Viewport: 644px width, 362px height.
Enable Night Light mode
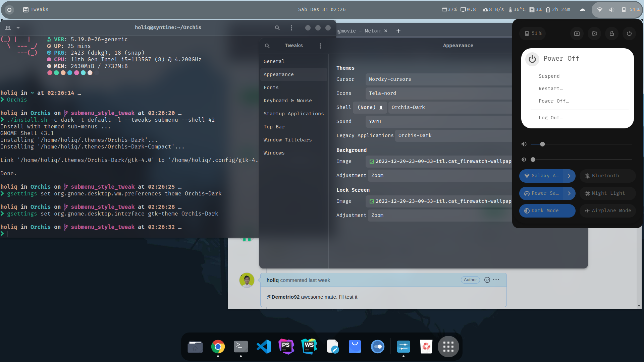click(x=607, y=193)
